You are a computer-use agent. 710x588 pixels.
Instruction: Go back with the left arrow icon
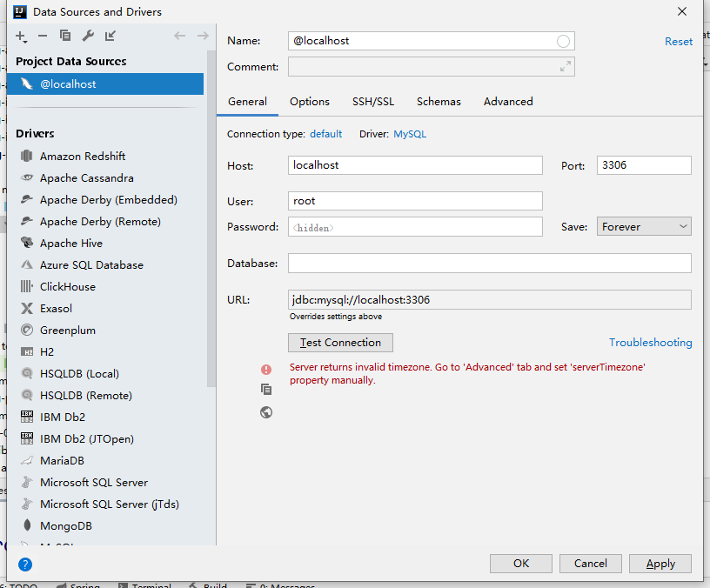180,36
